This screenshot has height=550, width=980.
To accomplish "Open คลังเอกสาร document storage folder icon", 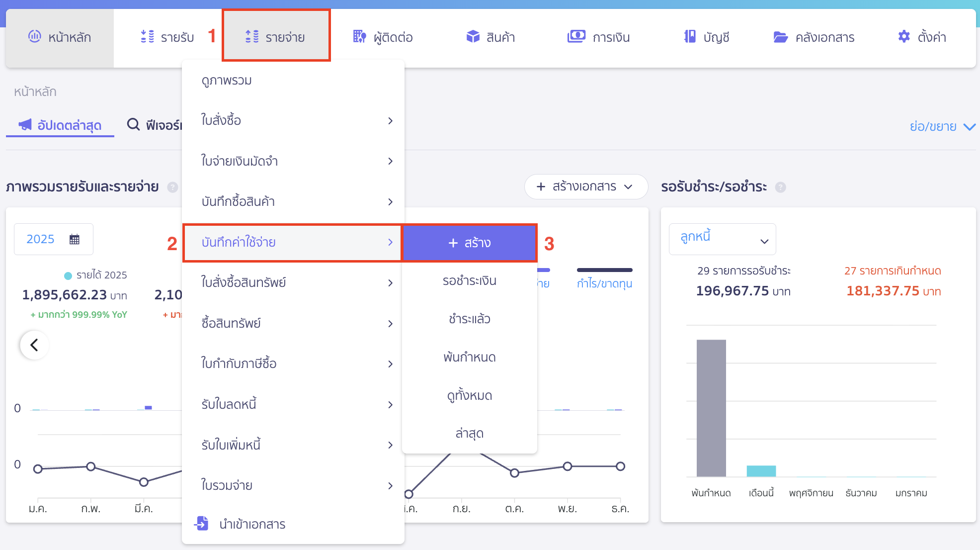I will tap(781, 36).
